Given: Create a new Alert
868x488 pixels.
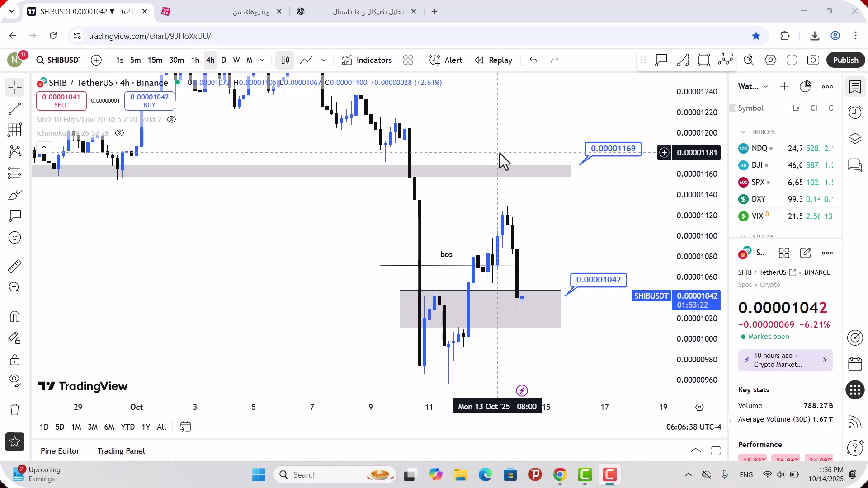Looking at the screenshot, I should pyautogui.click(x=446, y=60).
